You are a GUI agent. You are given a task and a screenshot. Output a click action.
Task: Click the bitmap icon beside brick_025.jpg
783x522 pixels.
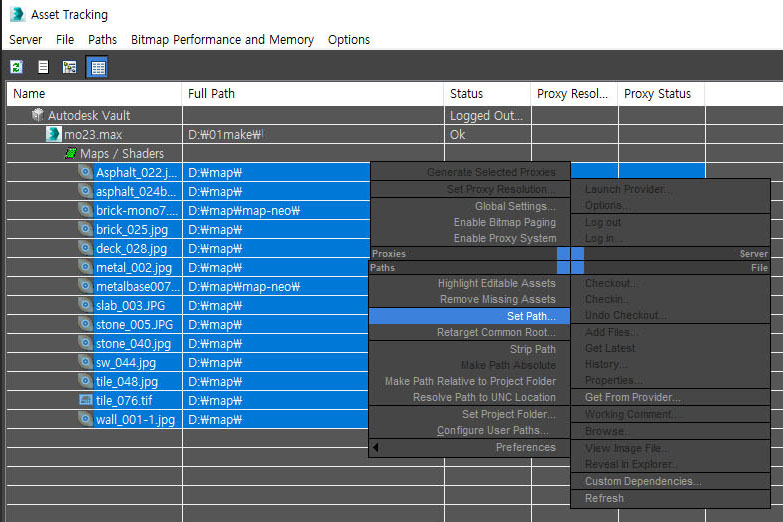(x=86, y=229)
